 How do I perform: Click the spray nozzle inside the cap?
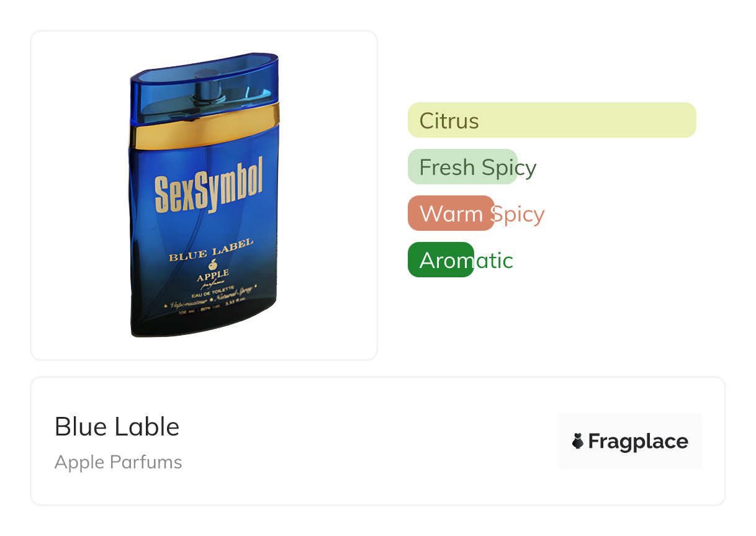click(207, 90)
